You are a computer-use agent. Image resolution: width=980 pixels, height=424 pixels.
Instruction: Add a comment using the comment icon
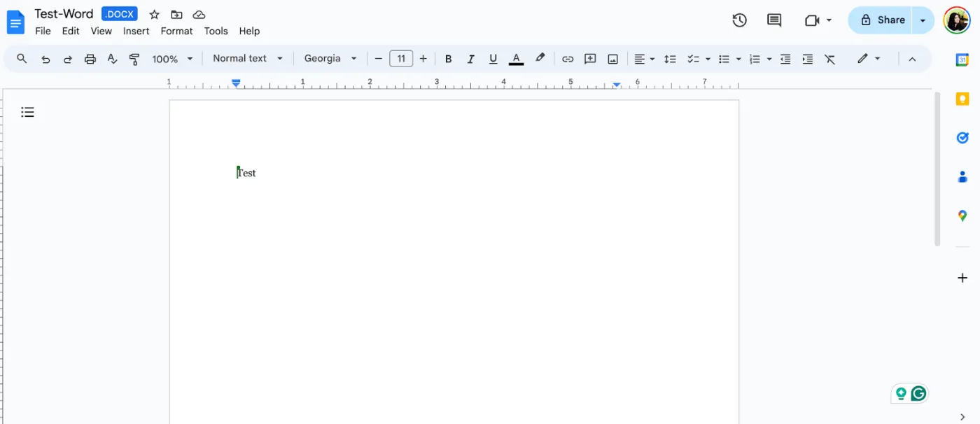[590, 59]
